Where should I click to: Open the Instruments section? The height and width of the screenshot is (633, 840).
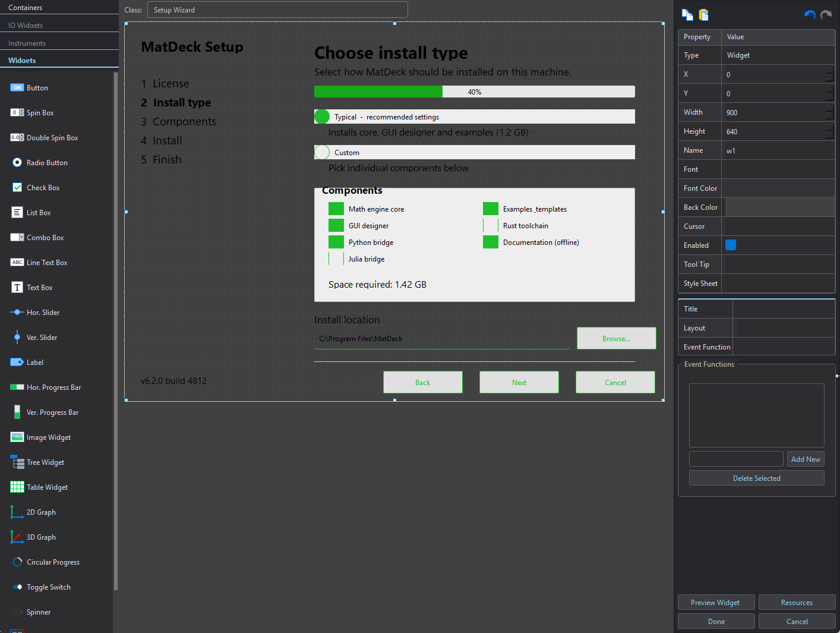(x=59, y=43)
